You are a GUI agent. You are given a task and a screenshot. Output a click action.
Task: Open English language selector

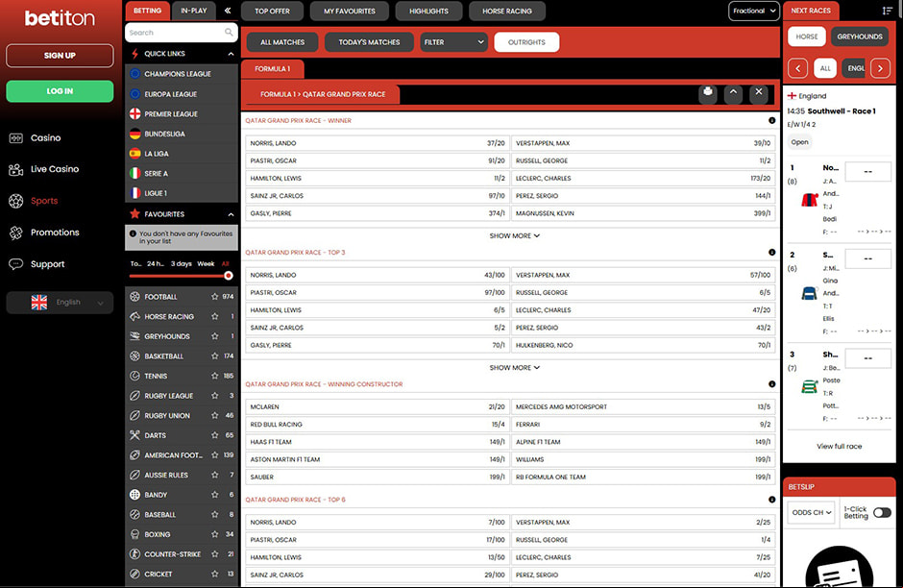pyautogui.click(x=60, y=303)
